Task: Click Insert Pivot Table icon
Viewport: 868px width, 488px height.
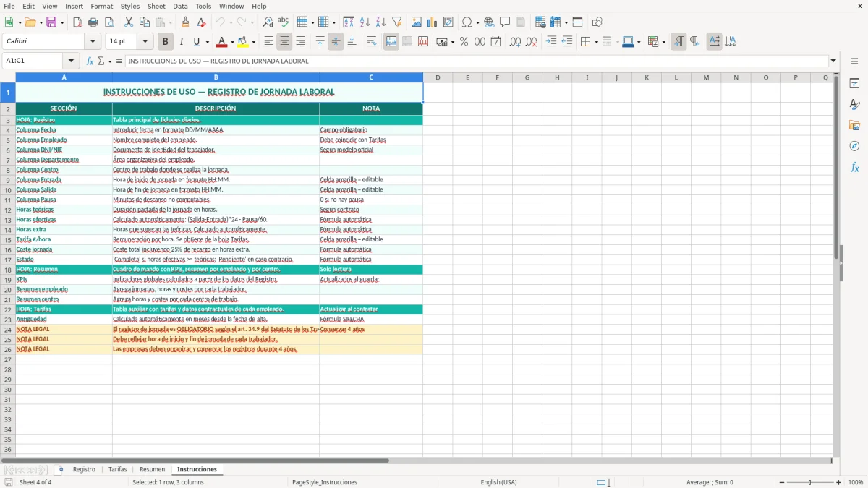Action: (x=448, y=22)
